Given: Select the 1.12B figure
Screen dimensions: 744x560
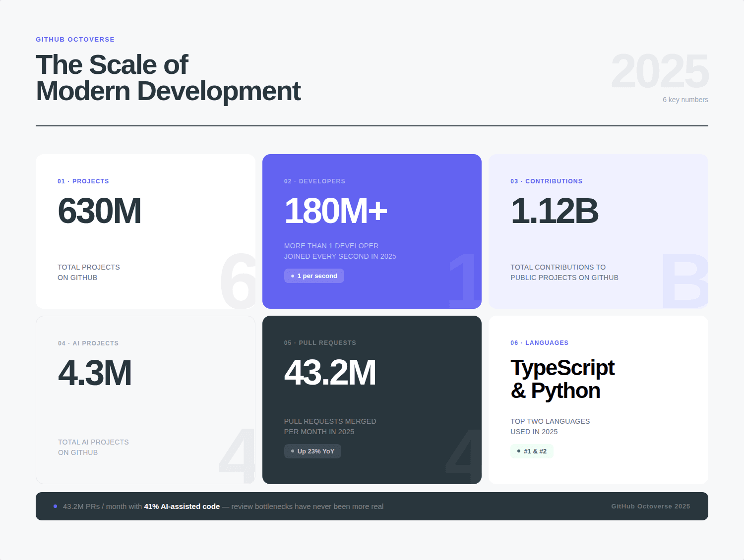Looking at the screenshot, I should coord(555,211).
